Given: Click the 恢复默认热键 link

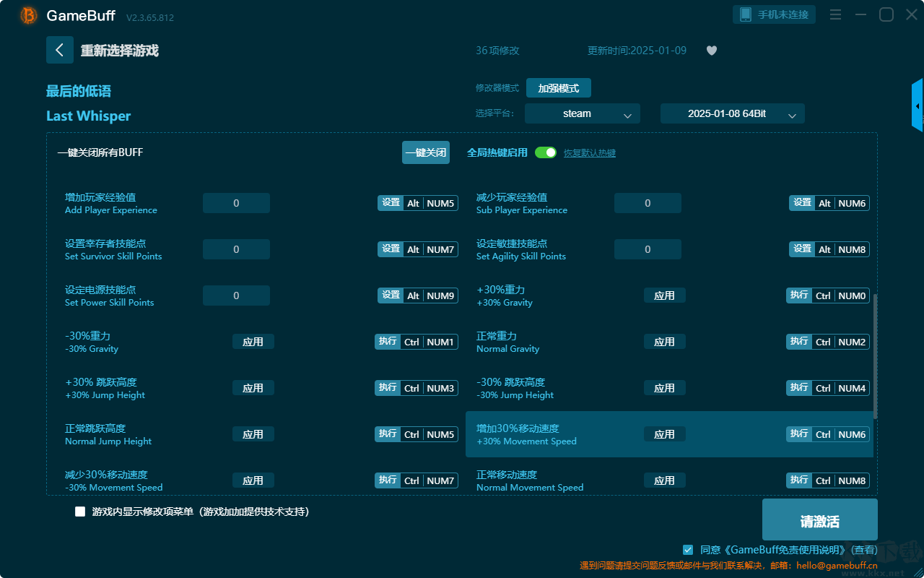Looking at the screenshot, I should 590,153.
